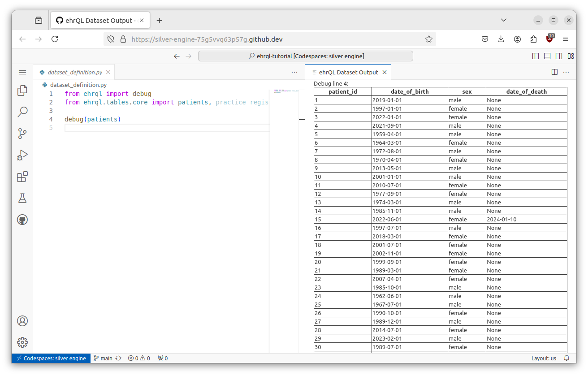Split the ehrQL output editor right
The image size is (588, 376).
pyautogui.click(x=554, y=72)
